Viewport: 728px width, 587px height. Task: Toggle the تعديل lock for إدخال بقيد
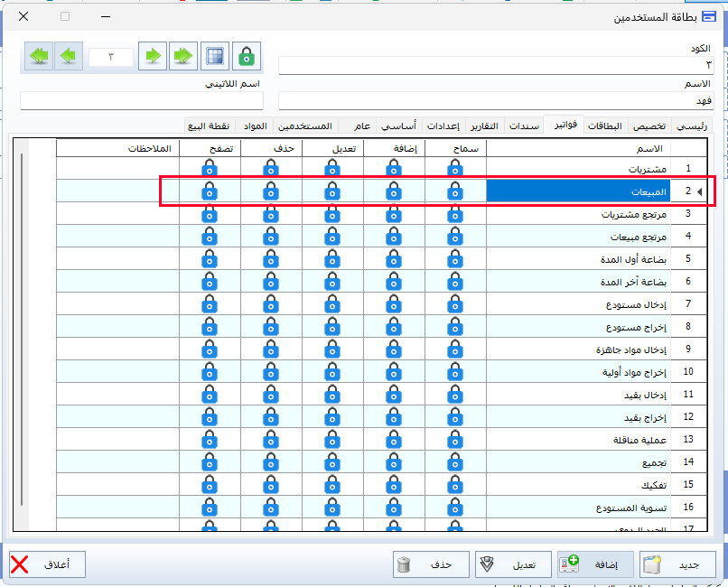click(x=332, y=394)
